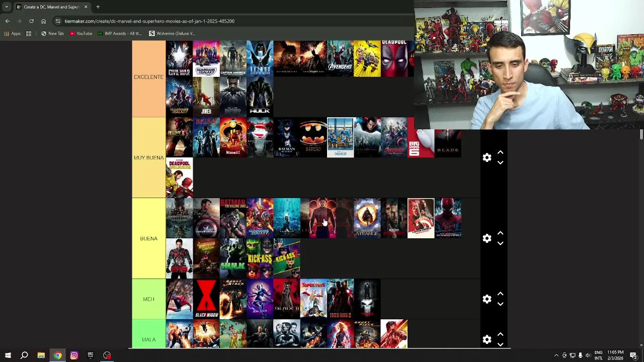Select the Doctor Strange poster
The width and height of the screenshot is (644, 362).
pyautogui.click(x=367, y=218)
